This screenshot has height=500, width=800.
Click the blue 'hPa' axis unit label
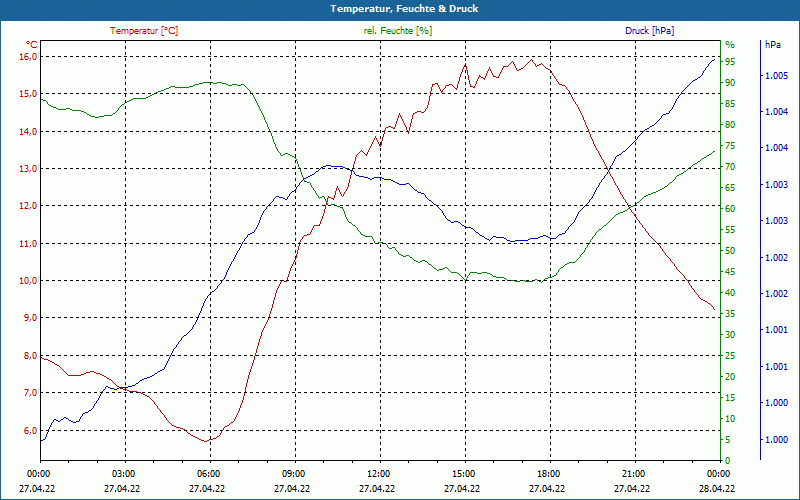[x=772, y=44]
